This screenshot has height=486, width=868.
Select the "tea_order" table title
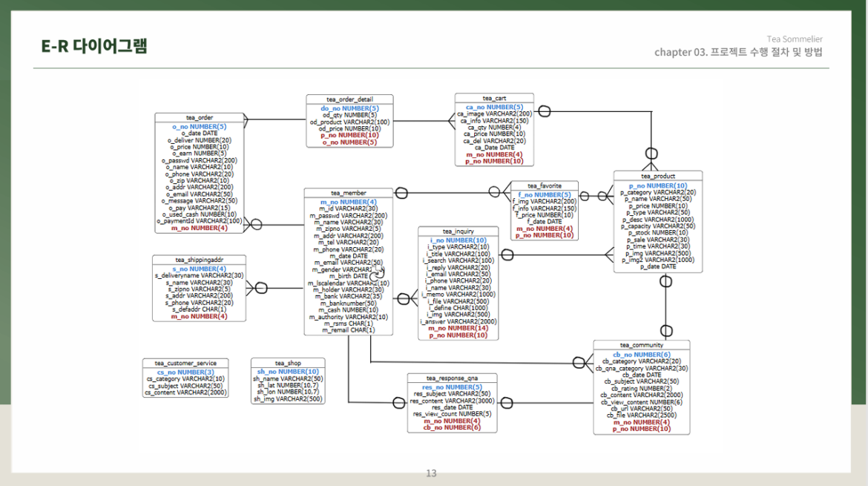200,117
